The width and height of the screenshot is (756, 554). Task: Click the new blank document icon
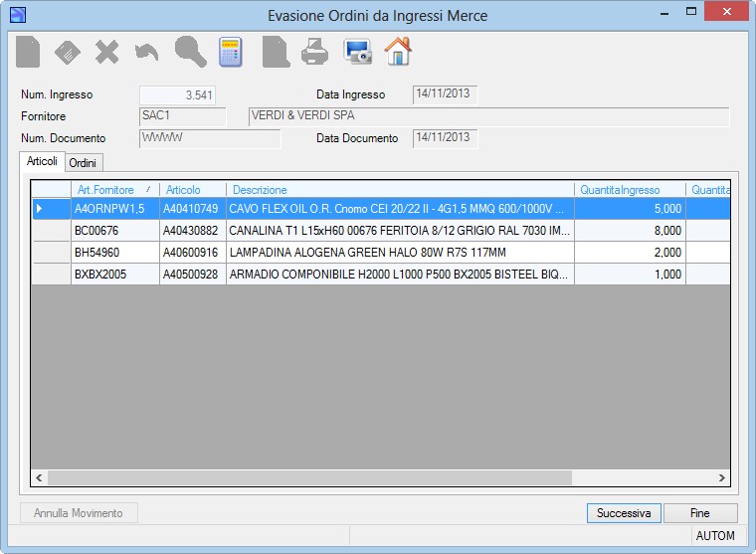(x=28, y=52)
